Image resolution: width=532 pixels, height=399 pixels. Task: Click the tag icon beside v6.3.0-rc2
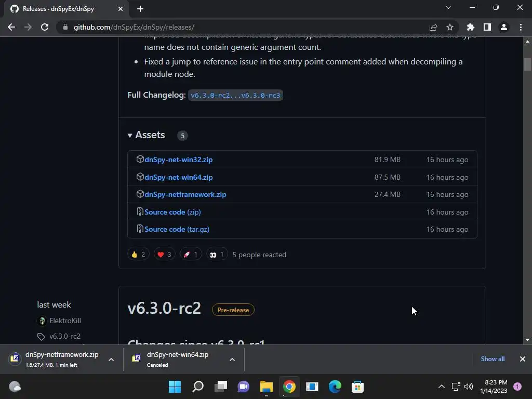click(x=41, y=337)
